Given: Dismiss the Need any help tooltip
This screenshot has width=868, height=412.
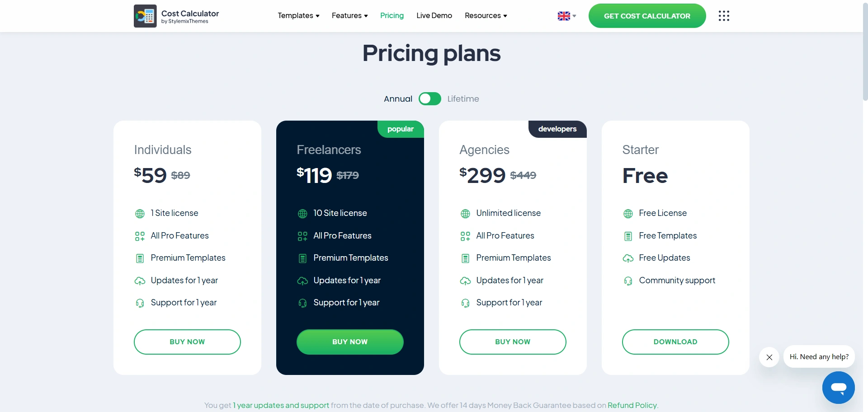Looking at the screenshot, I should (769, 357).
